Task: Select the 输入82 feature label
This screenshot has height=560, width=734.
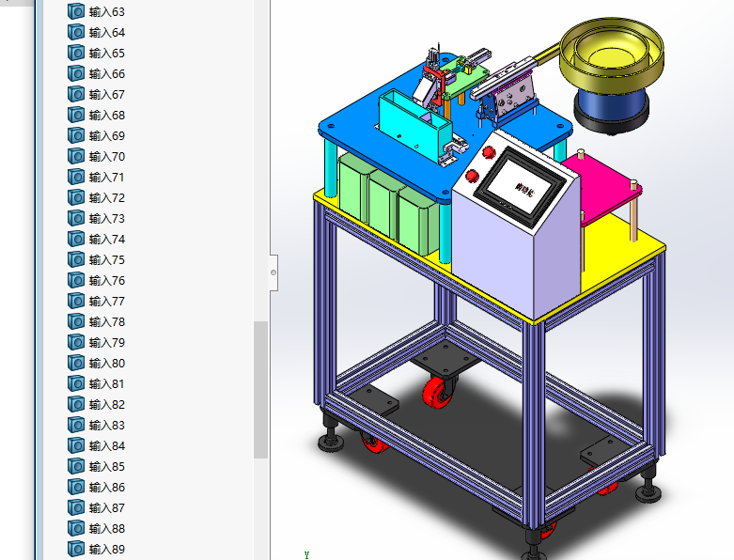Action: tap(107, 405)
